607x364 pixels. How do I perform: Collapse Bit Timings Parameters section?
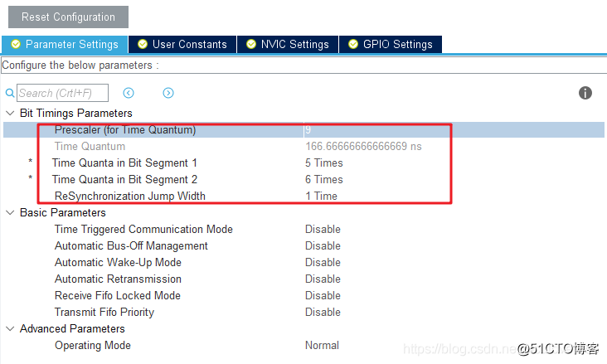coord(10,113)
